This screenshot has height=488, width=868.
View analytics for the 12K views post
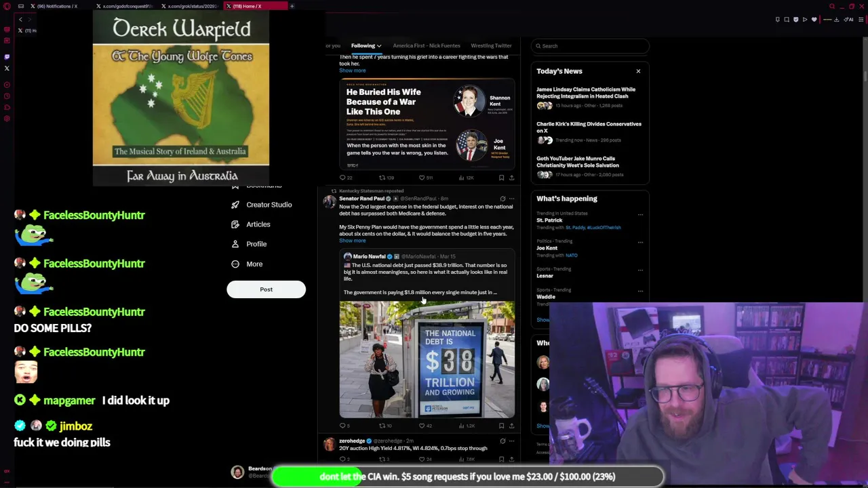click(466, 178)
